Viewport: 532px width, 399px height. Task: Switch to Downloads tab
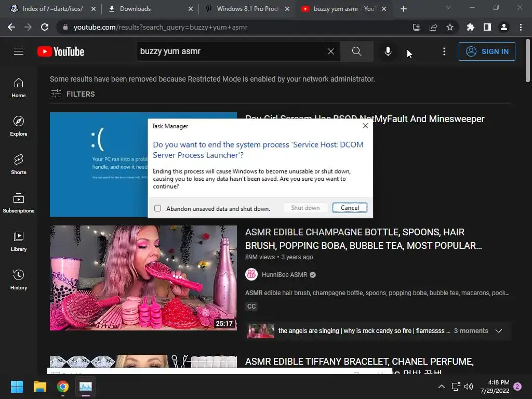pos(149,9)
